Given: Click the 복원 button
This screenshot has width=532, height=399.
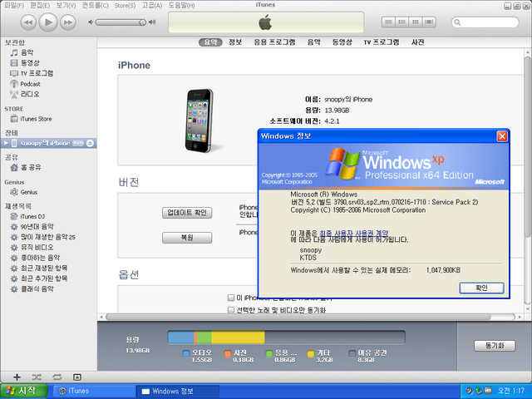Looking at the screenshot, I should point(187,238).
